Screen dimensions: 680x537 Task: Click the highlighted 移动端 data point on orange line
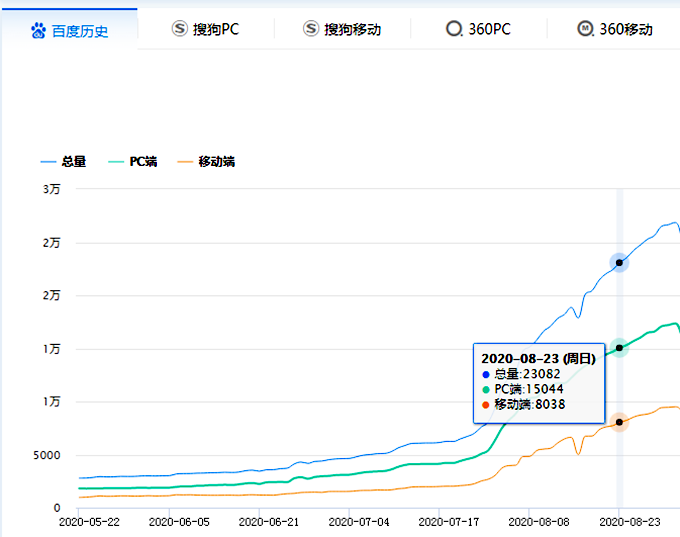[x=619, y=422]
